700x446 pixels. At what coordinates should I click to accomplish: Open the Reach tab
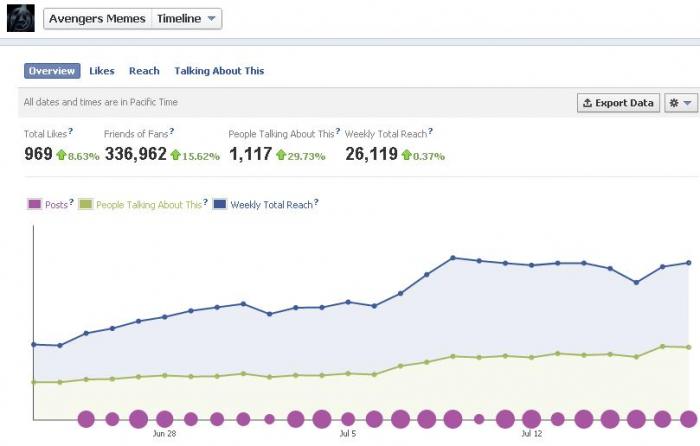(x=144, y=71)
